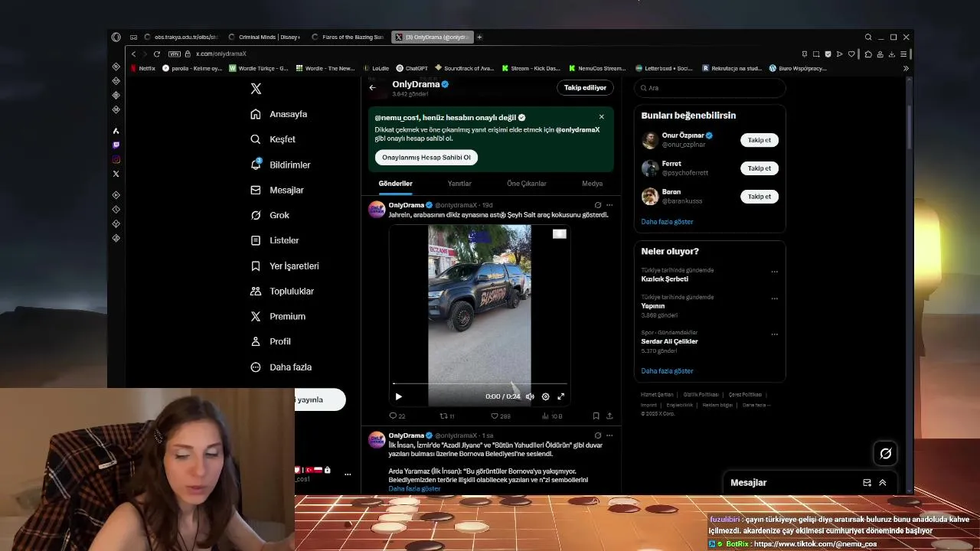This screenshot has width=980, height=551.
Task: Open Listeler in the sidebar
Action: pos(274,240)
